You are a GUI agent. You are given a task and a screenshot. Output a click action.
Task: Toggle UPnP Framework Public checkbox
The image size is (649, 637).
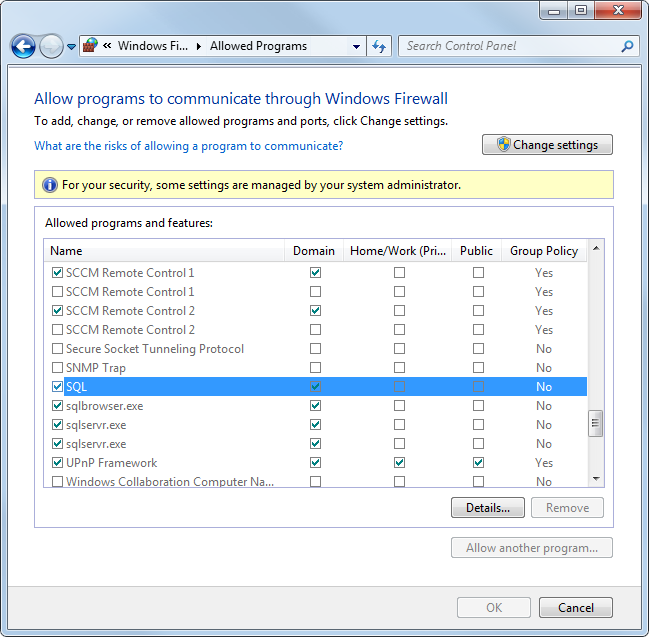[478, 463]
